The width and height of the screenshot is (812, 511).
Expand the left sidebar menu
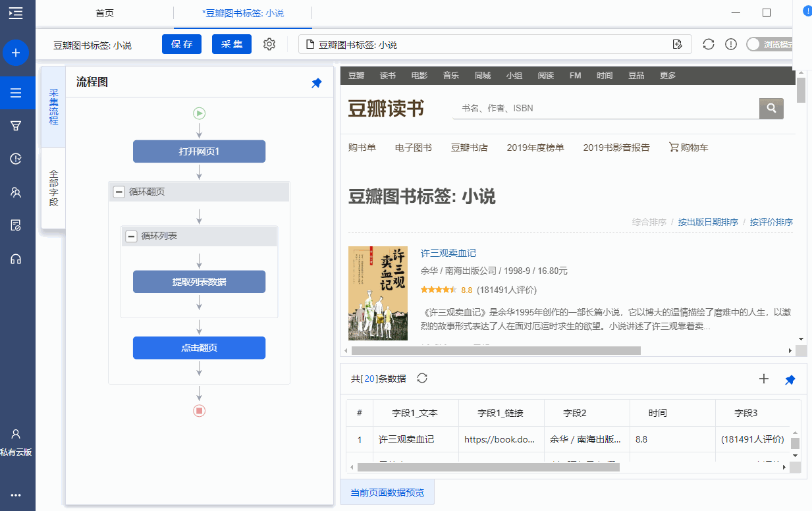click(16, 13)
